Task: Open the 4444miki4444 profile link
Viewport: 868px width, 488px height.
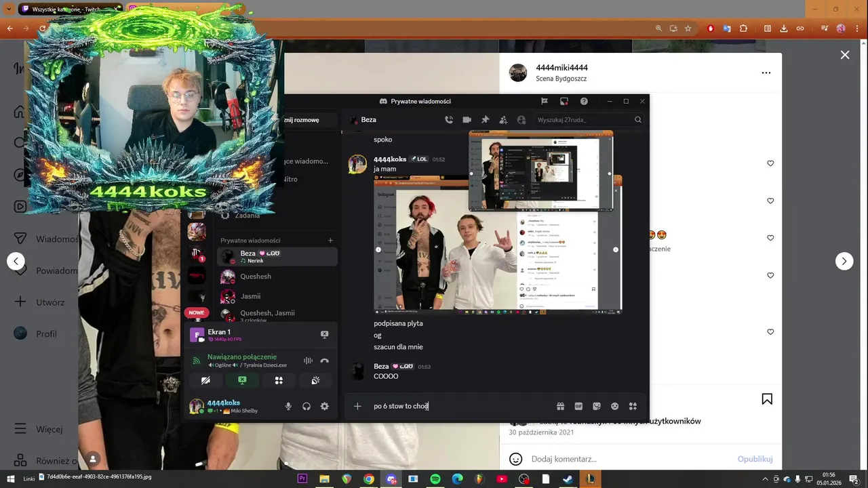Action: coord(561,68)
